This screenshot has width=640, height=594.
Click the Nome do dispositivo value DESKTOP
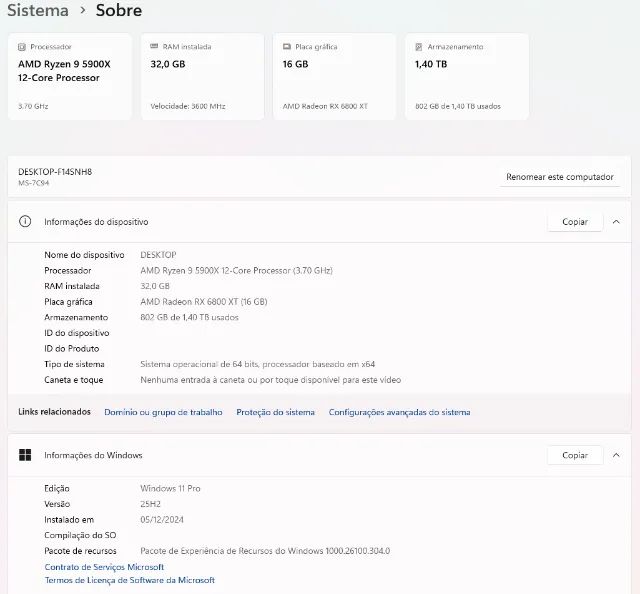(x=158, y=255)
